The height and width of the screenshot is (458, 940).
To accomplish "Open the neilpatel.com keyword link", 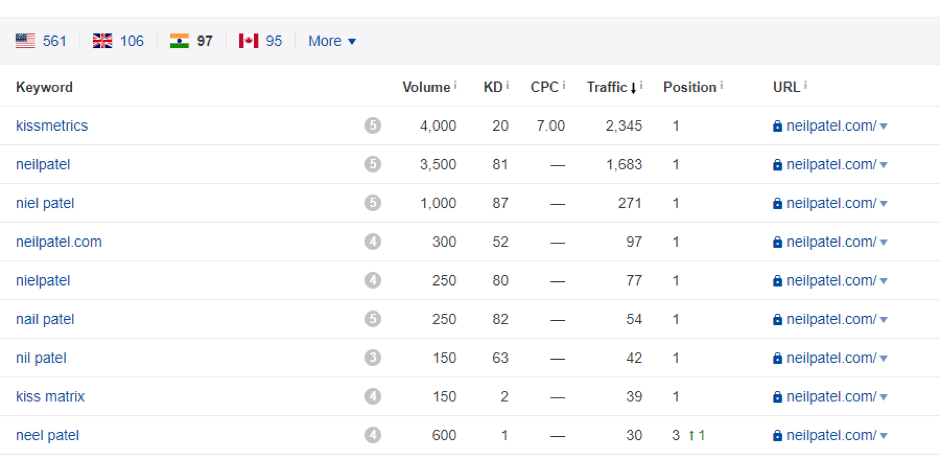I will click(59, 242).
